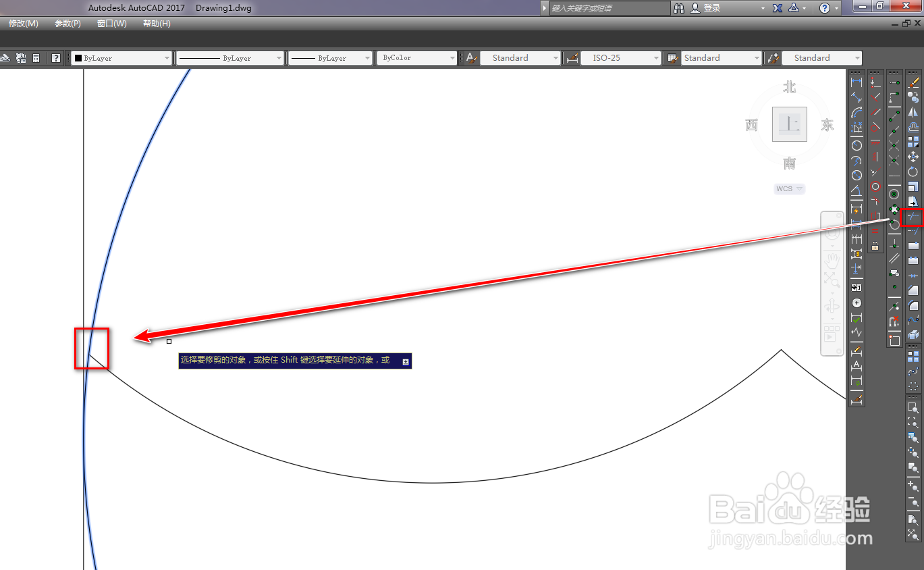Open the Object Snap Settings icon
This screenshot has height=570, width=924.
click(x=894, y=340)
